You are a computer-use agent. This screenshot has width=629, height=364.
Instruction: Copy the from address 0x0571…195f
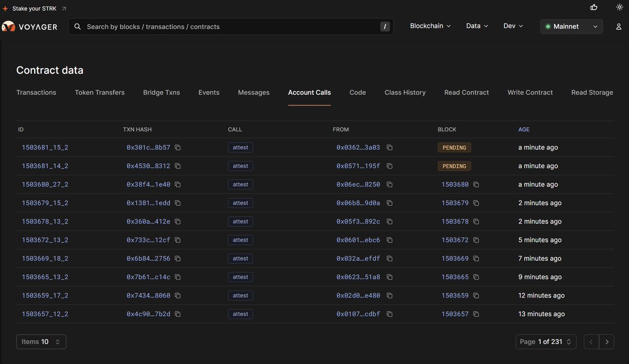389,166
